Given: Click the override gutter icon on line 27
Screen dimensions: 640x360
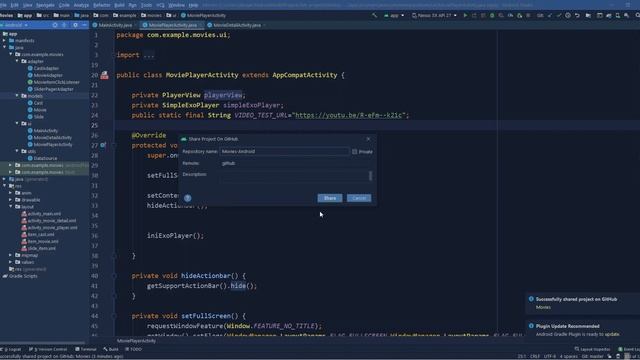Looking at the screenshot, I should (103, 145).
